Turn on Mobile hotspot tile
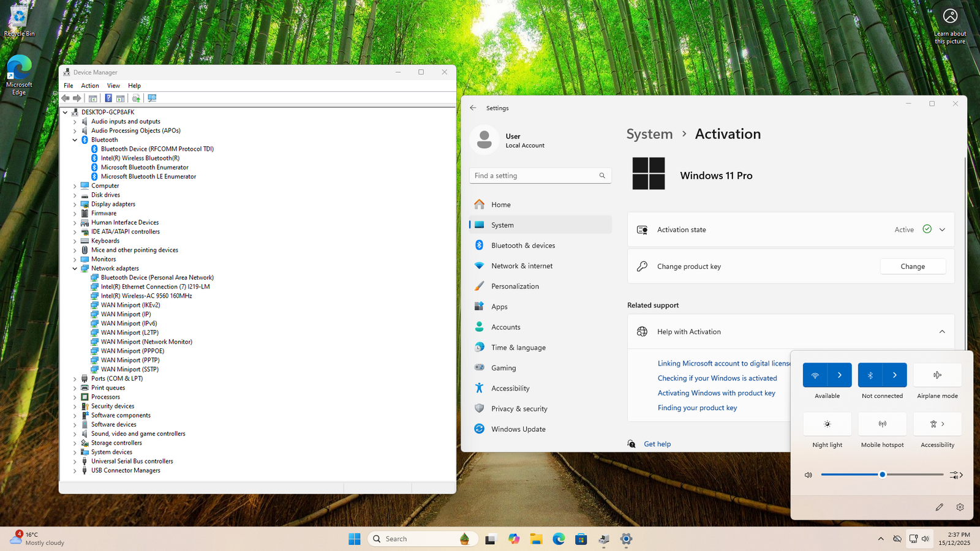Screen dimensions: 980x551 coord(882,424)
